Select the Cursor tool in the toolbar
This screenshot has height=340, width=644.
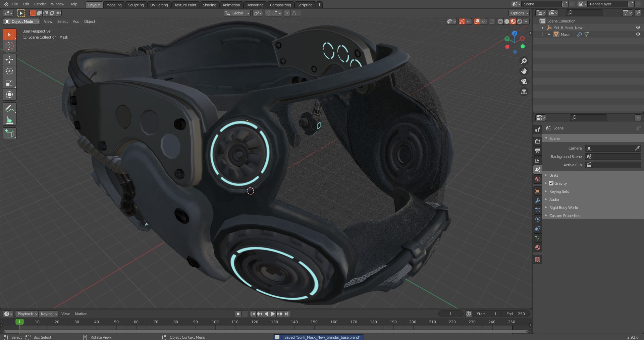tap(9, 46)
